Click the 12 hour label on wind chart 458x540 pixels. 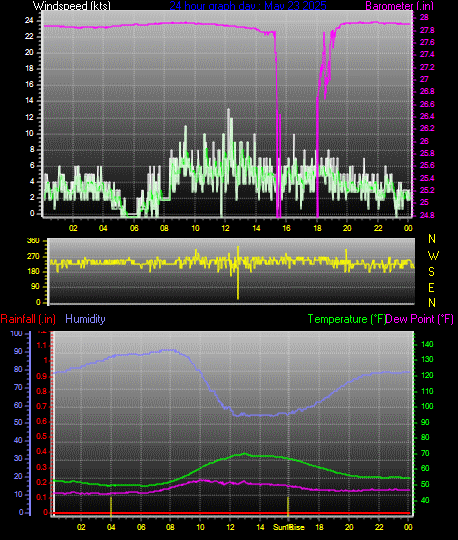coord(225,228)
